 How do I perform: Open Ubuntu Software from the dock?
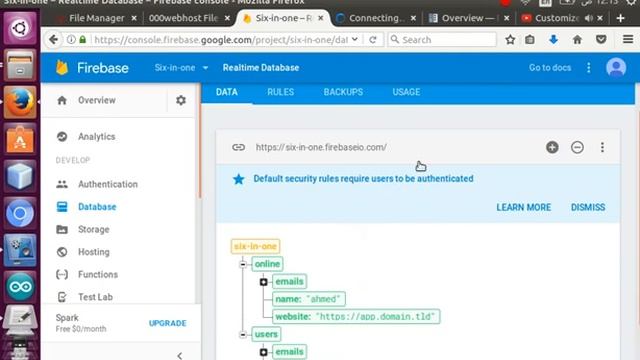[x=20, y=140]
